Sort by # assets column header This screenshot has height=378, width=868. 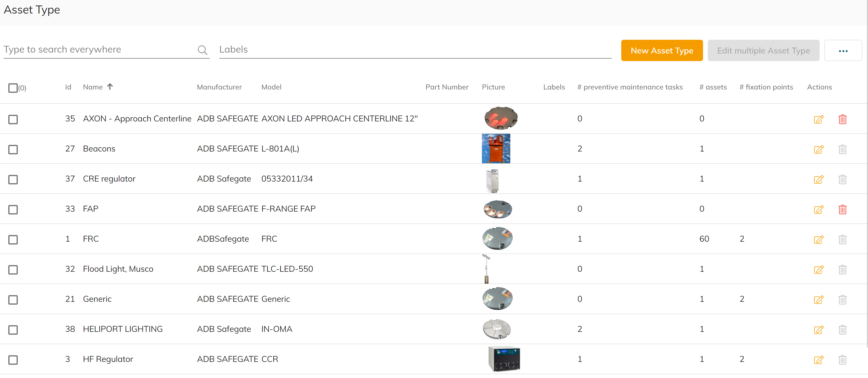click(x=713, y=87)
